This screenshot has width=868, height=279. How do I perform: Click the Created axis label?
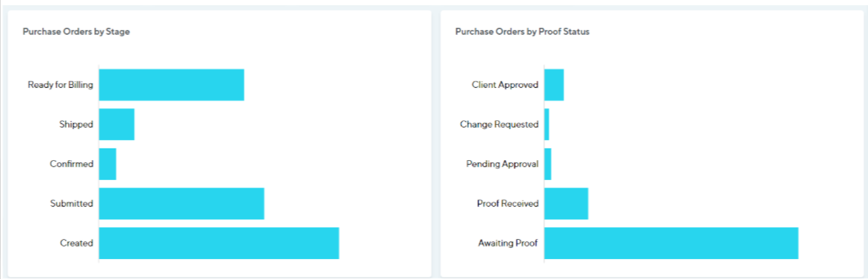(x=76, y=243)
